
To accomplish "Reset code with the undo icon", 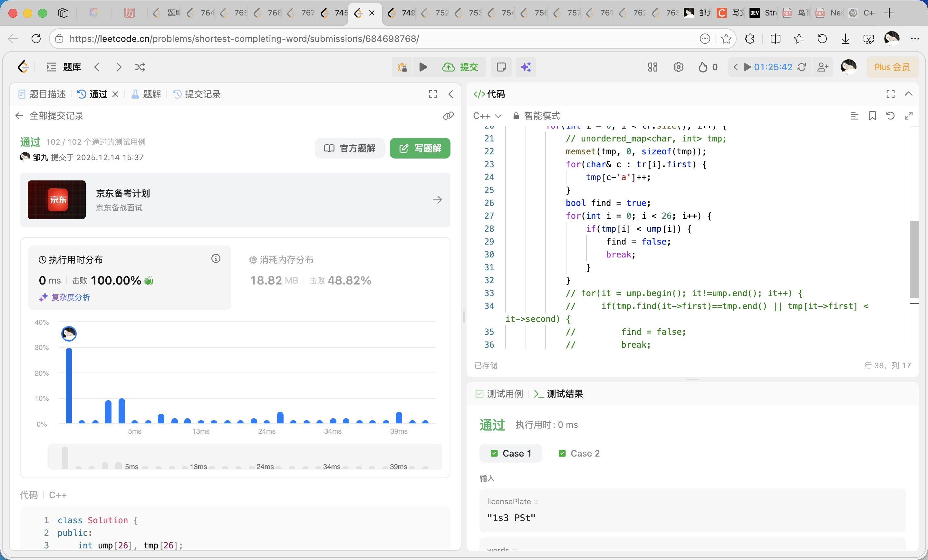I will (x=890, y=116).
